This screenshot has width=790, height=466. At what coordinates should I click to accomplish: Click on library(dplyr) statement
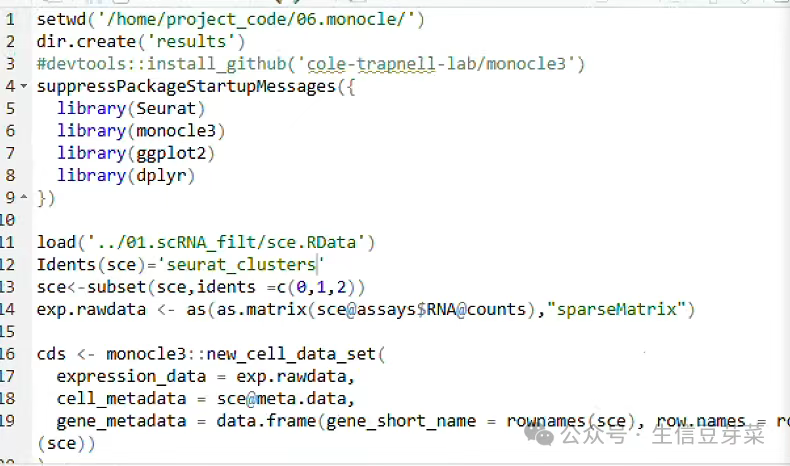click(x=126, y=175)
